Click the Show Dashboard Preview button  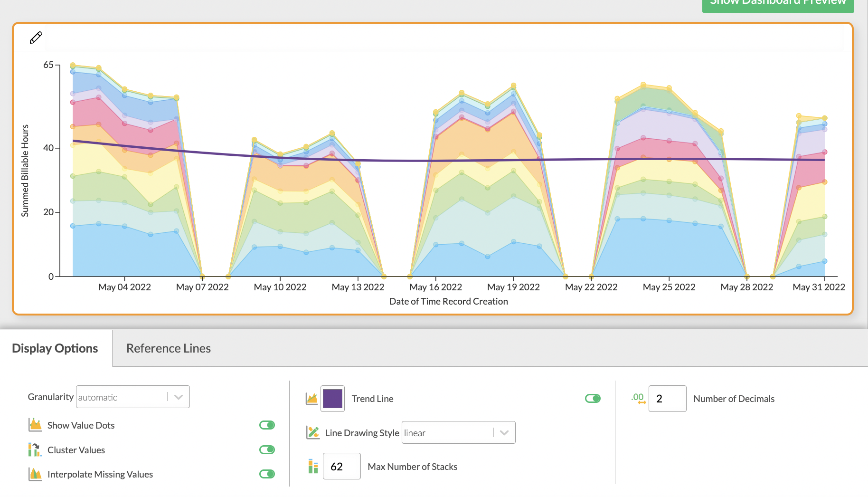point(778,4)
